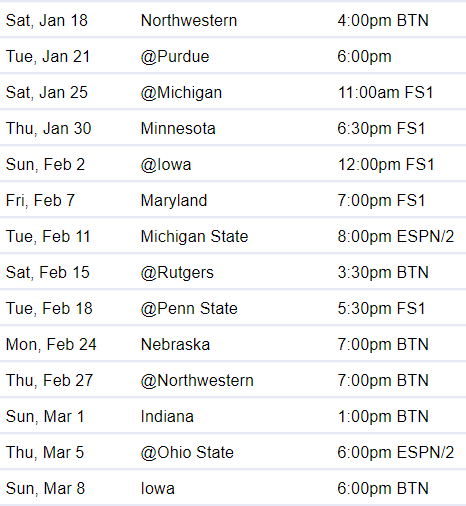Select the 11:00am FS1 time cell

point(385,93)
